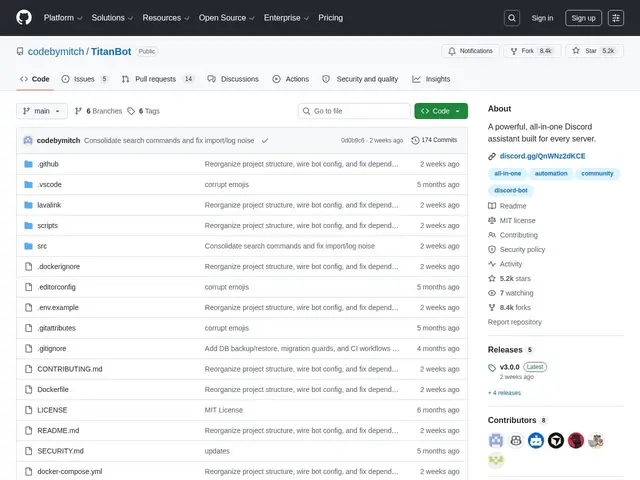Click the green commit status checkmark
This screenshot has height=480, width=640.
[x=265, y=140]
